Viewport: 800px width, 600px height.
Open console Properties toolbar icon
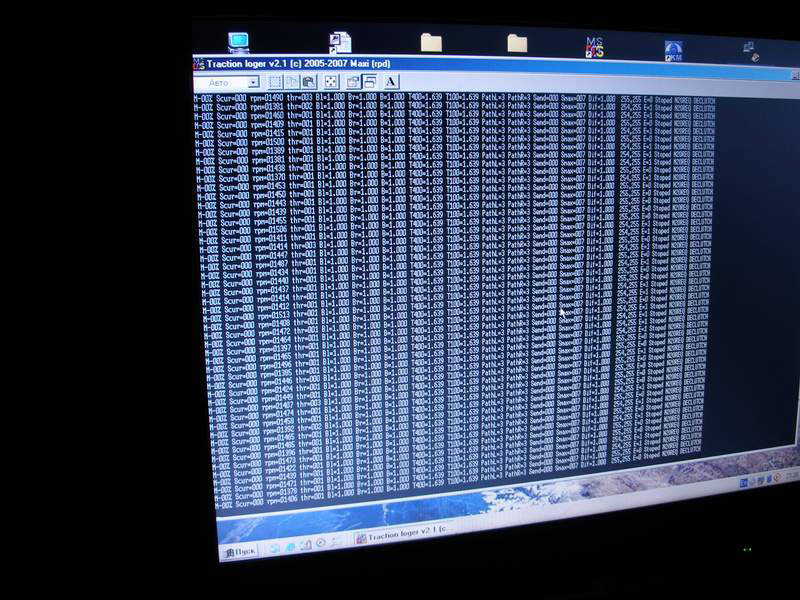353,82
